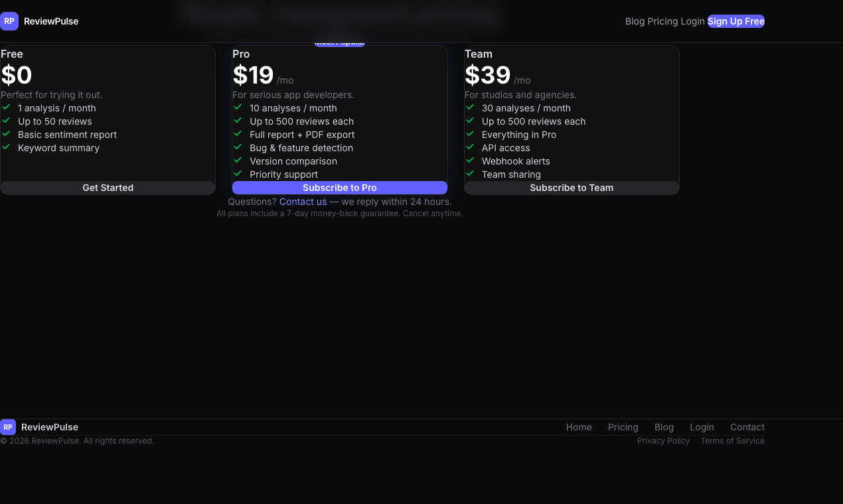This screenshot has height=504, width=843.
Task: Click the checkmark beside "1 analysis / month"
Action: tap(6, 107)
